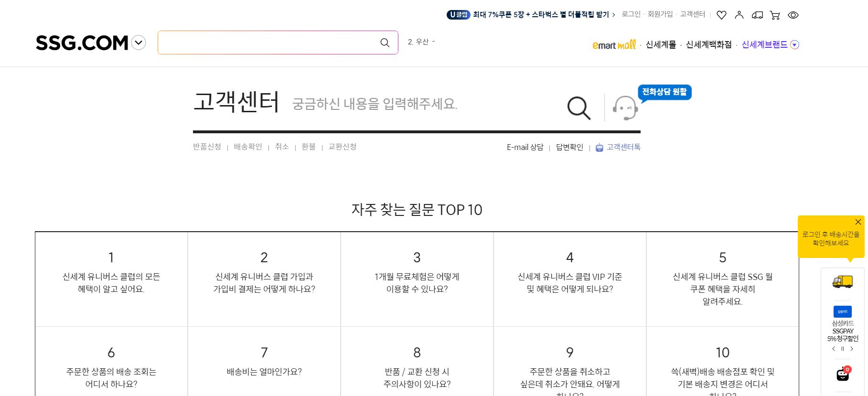The width and height of the screenshot is (868, 396).
Task: Open the recently viewed eye icon
Action: point(793,15)
